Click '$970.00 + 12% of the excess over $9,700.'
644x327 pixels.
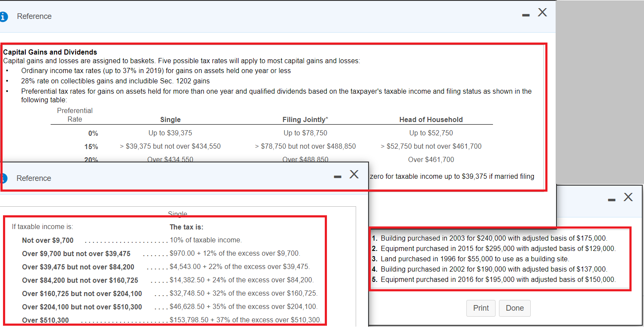[235, 253]
